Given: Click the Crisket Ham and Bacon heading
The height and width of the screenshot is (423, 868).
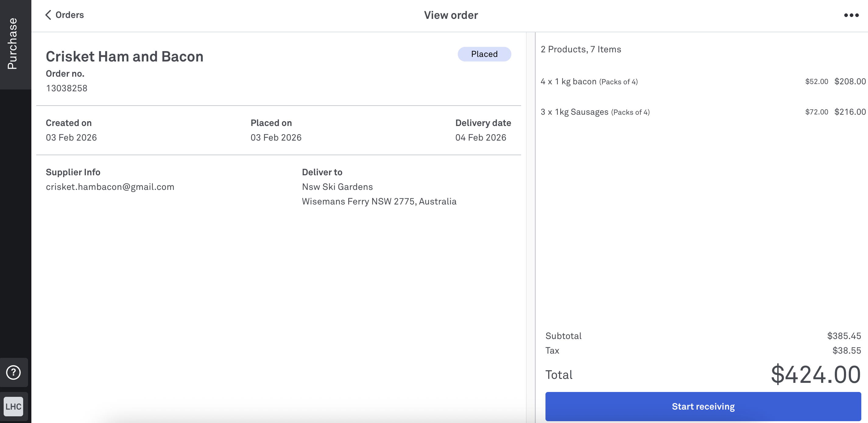Looking at the screenshot, I should (125, 56).
